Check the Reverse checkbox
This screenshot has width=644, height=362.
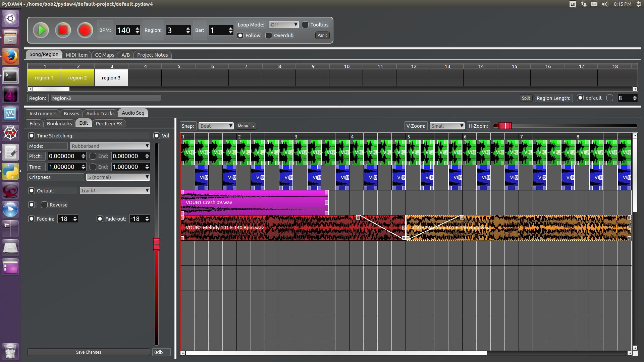click(44, 205)
